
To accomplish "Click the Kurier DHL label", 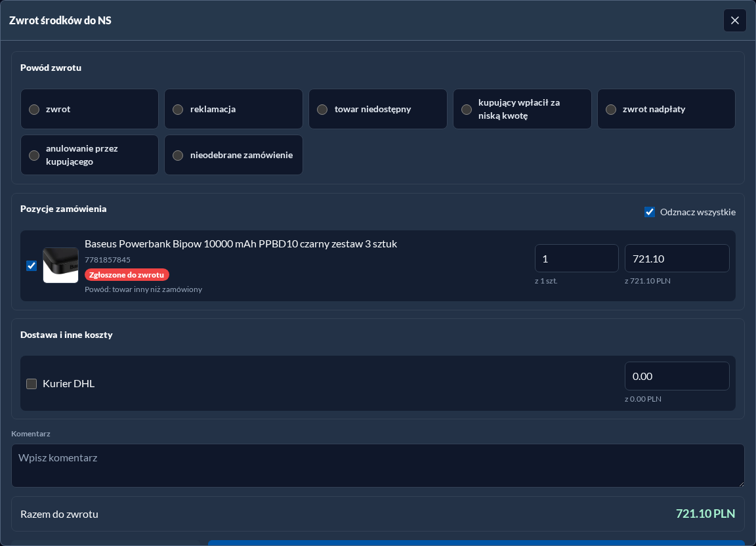I will click(68, 384).
